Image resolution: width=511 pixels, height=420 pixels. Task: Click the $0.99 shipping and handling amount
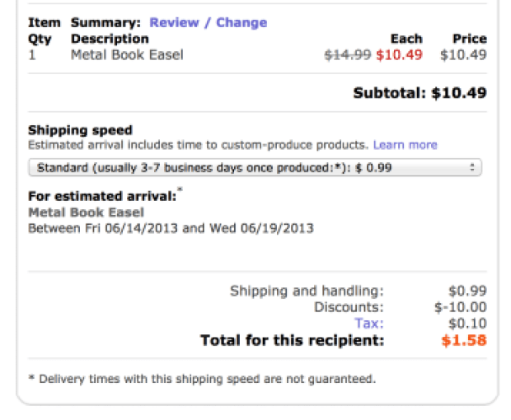tap(467, 291)
